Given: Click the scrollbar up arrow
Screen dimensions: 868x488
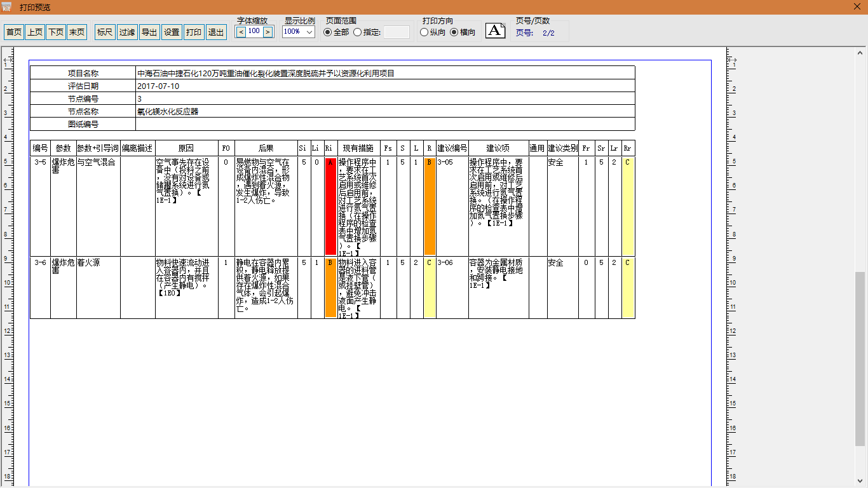Looking at the screenshot, I should click(x=860, y=51).
